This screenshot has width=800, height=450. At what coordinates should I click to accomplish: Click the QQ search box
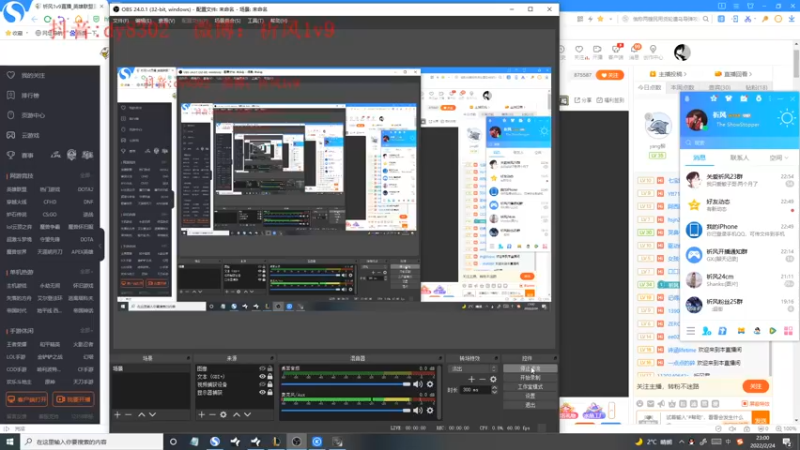pos(740,143)
